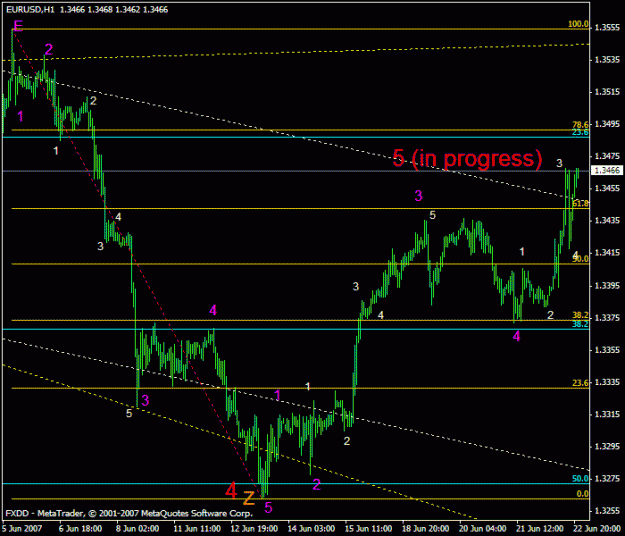Click price axis value 1.3455
The image size is (625, 536).
607,188
